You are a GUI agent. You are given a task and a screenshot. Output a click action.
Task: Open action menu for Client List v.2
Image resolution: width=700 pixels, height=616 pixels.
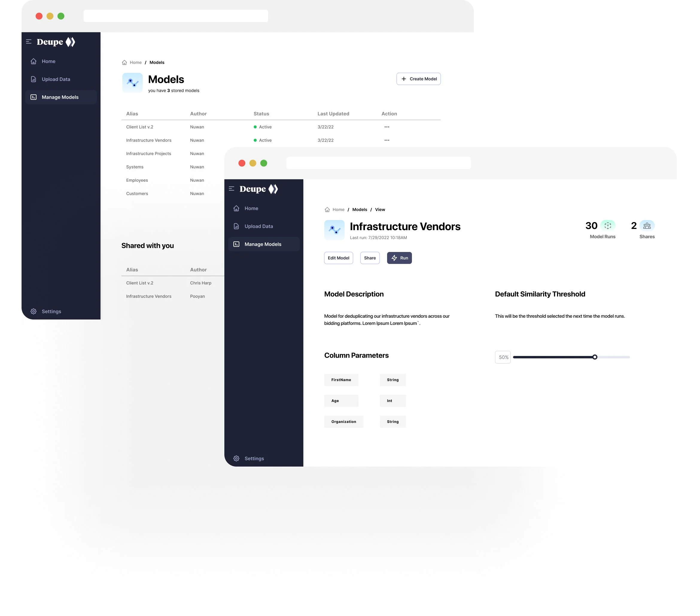[386, 127]
